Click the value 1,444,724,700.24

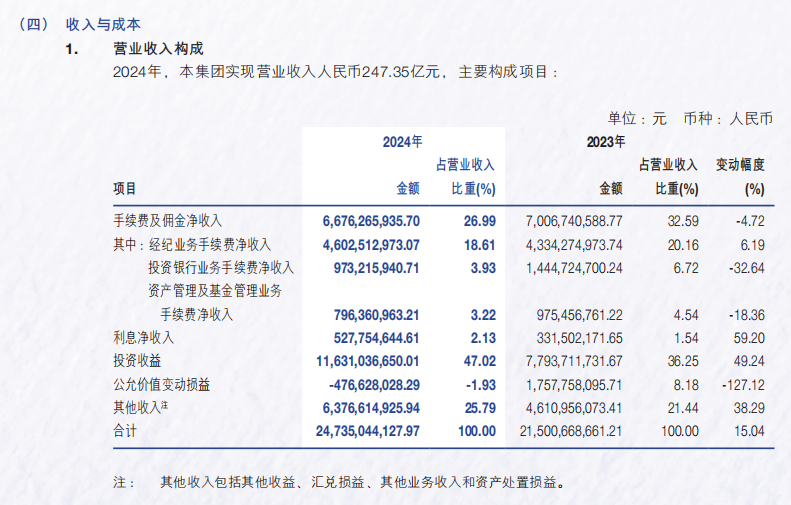pos(574,268)
